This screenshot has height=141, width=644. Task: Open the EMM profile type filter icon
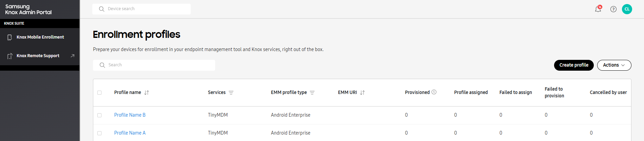[312, 93]
